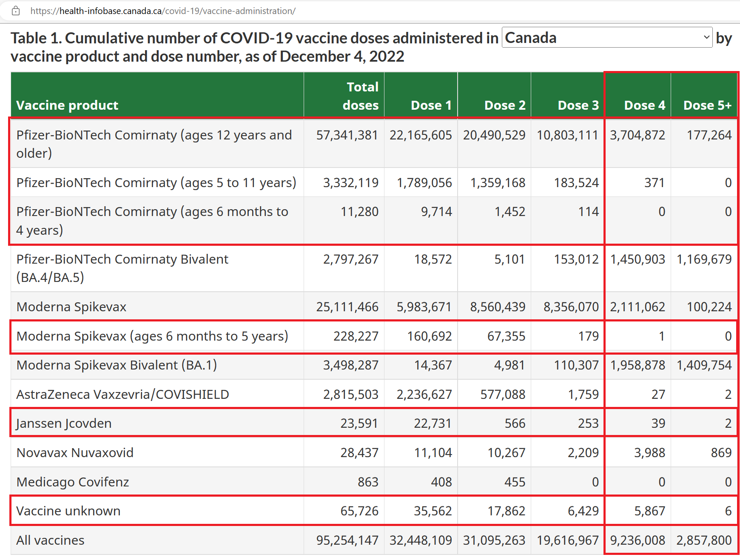This screenshot has width=740, height=560.
Task: Click total doses value 25,111,466
Action: (347, 307)
